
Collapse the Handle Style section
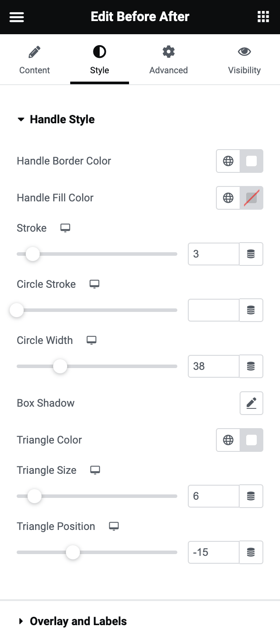point(56,120)
